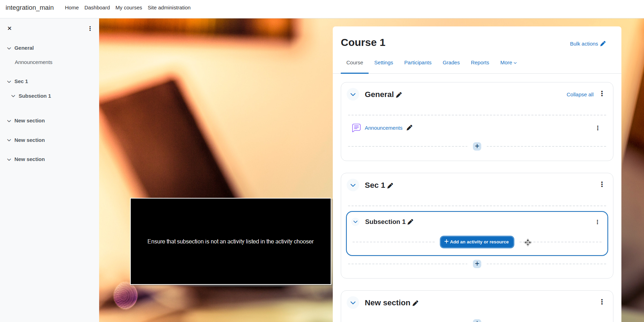Image resolution: width=644 pixels, height=322 pixels.
Task: Select Announcements in course index
Action: 34,62
